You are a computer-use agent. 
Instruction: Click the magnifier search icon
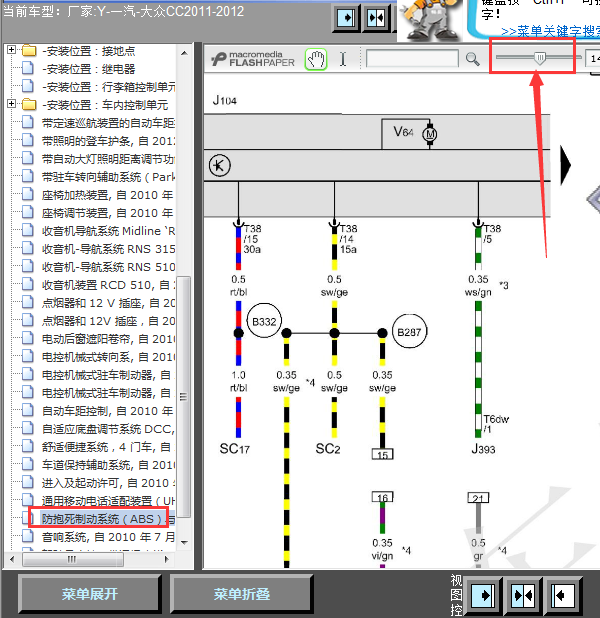pyautogui.click(x=472, y=59)
